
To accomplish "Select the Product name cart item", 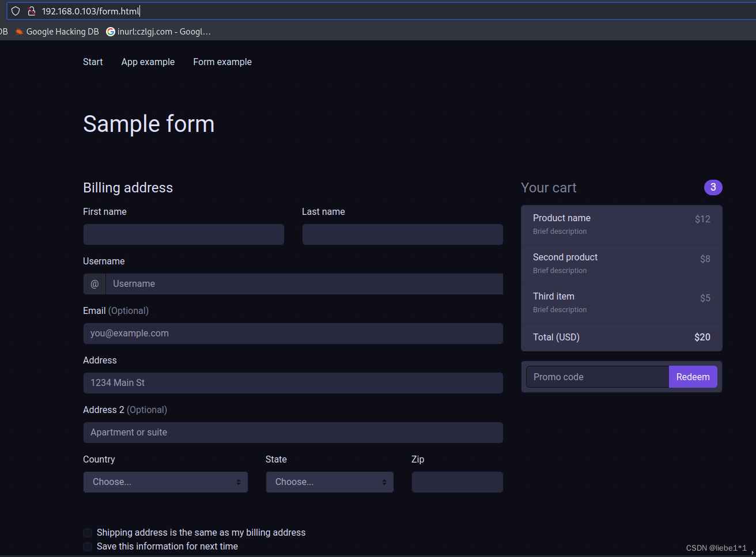I will (622, 225).
